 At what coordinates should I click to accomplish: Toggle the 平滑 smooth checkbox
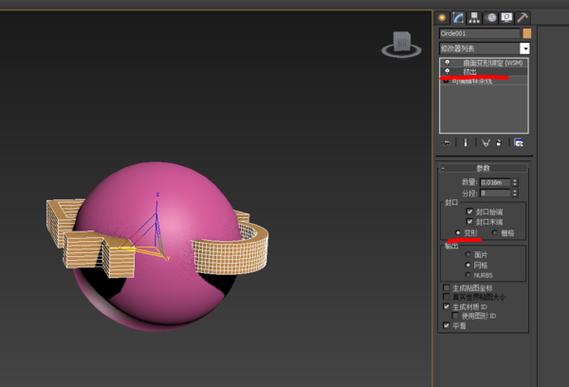click(446, 325)
